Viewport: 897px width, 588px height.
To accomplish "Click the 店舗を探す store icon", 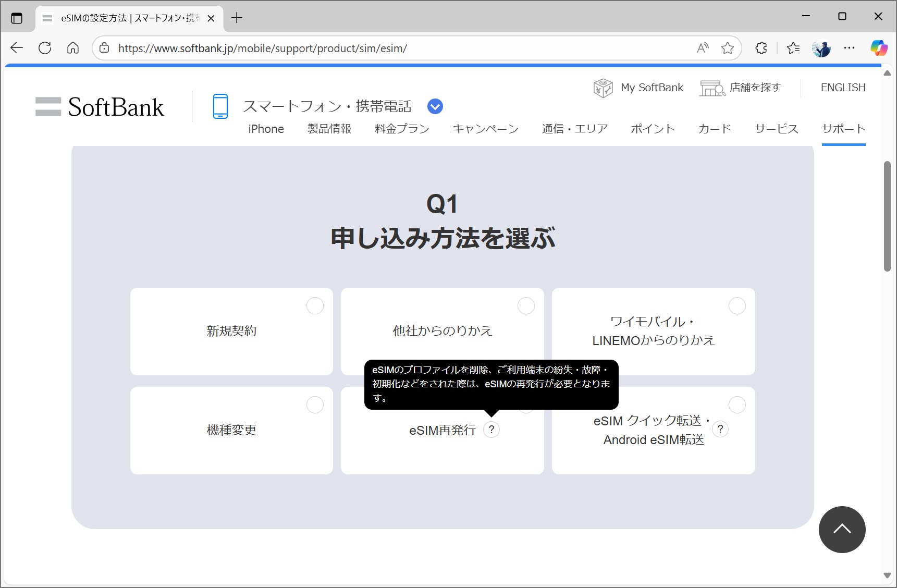I will [712, 88].
